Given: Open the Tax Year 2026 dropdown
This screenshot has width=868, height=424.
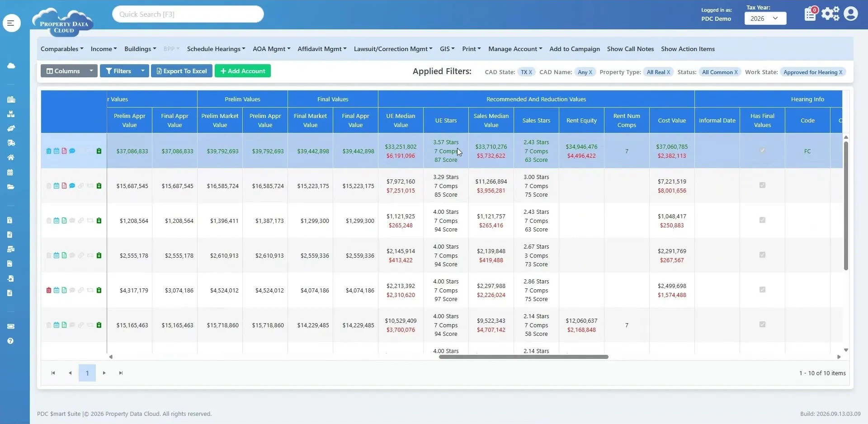Looking at the screenshot, I should [x=765, y=19].
